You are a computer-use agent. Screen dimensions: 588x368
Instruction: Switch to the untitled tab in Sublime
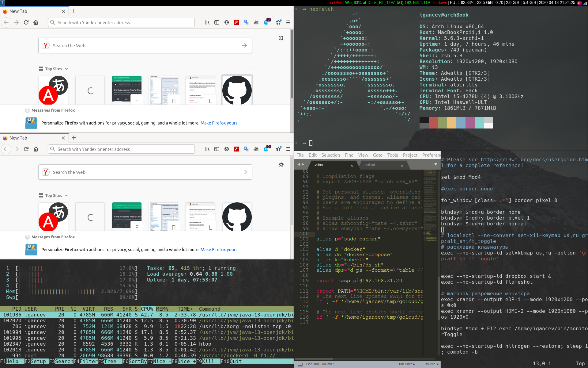pyautogui.click(x=370, y=165)
